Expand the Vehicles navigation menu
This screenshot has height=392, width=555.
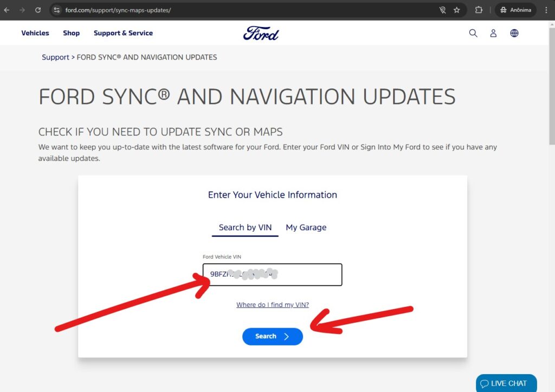(35, 33)
